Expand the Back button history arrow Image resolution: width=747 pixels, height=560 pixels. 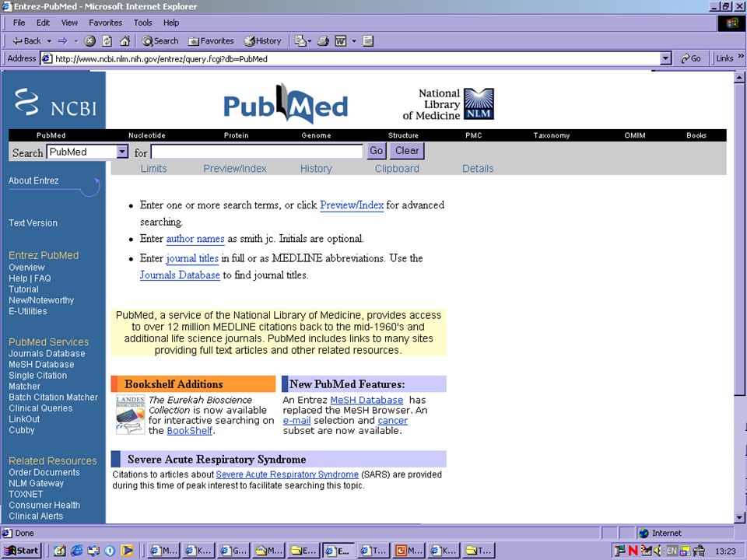pyautogui.click(x=48, y=41)
